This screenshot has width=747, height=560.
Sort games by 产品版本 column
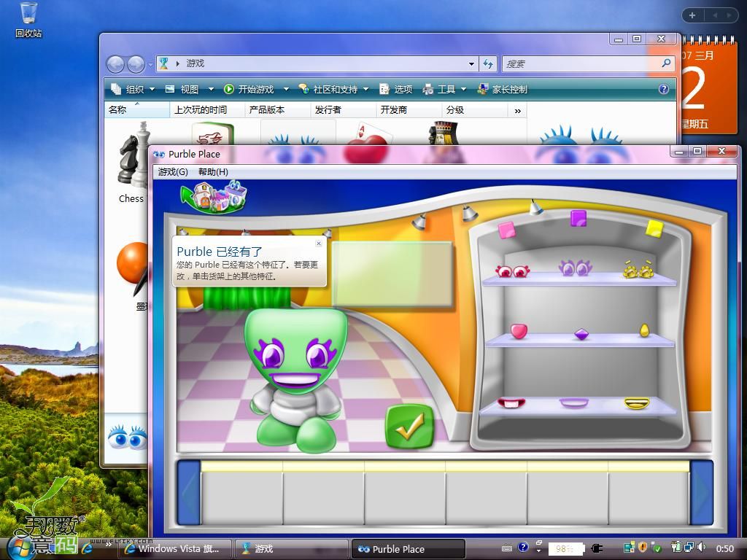pos(278,109)
